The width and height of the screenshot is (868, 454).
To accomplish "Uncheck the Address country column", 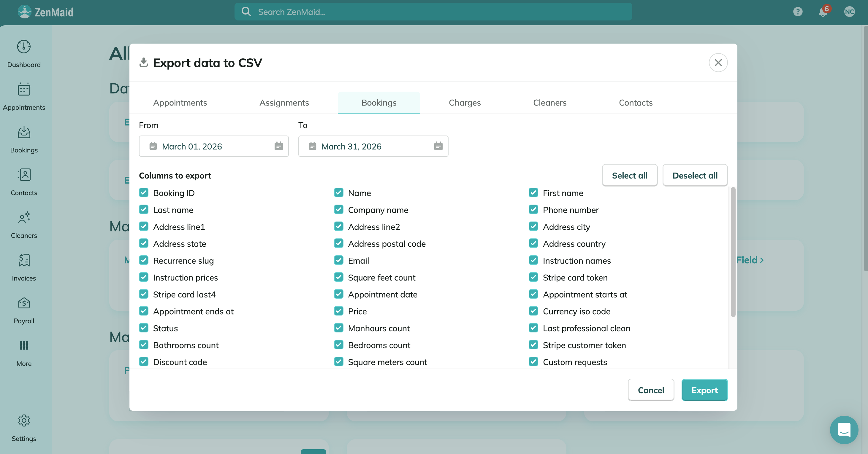I will tap(533, 243).
